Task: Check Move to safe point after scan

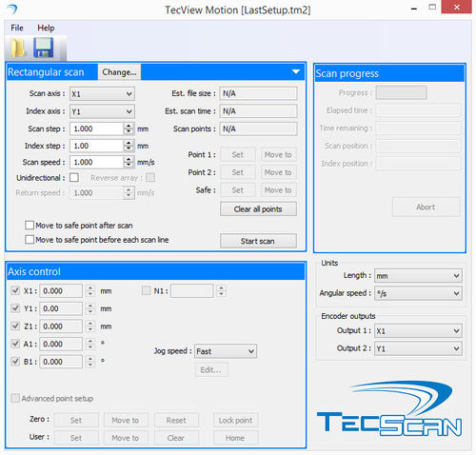Action: click(30, 226)
